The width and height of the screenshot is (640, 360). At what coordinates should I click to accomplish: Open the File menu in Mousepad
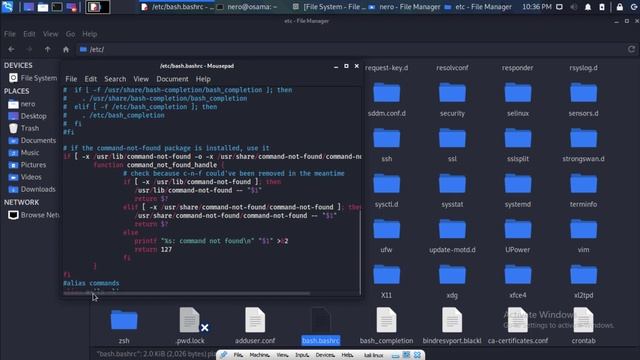click(x=71, y=79)
